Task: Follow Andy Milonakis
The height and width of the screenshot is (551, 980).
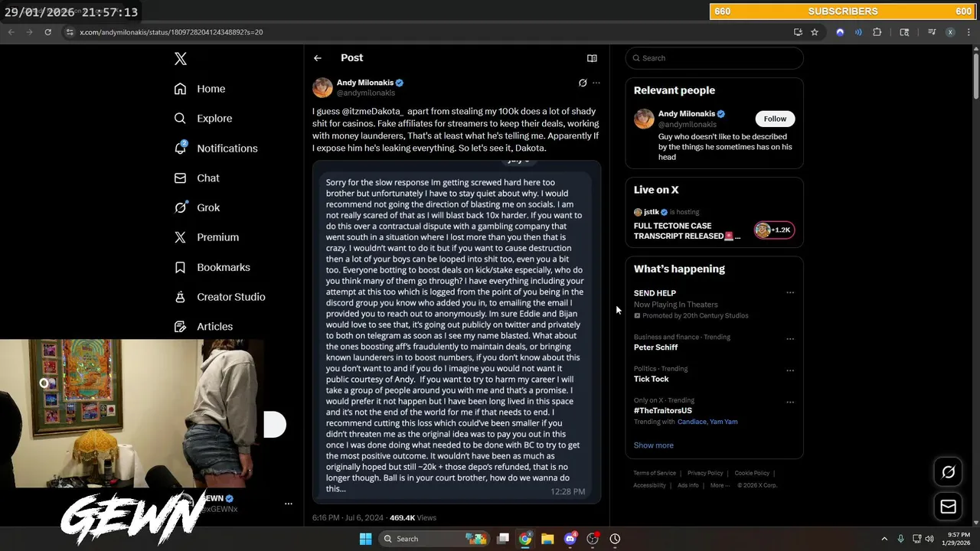Action: click(775, 119)
